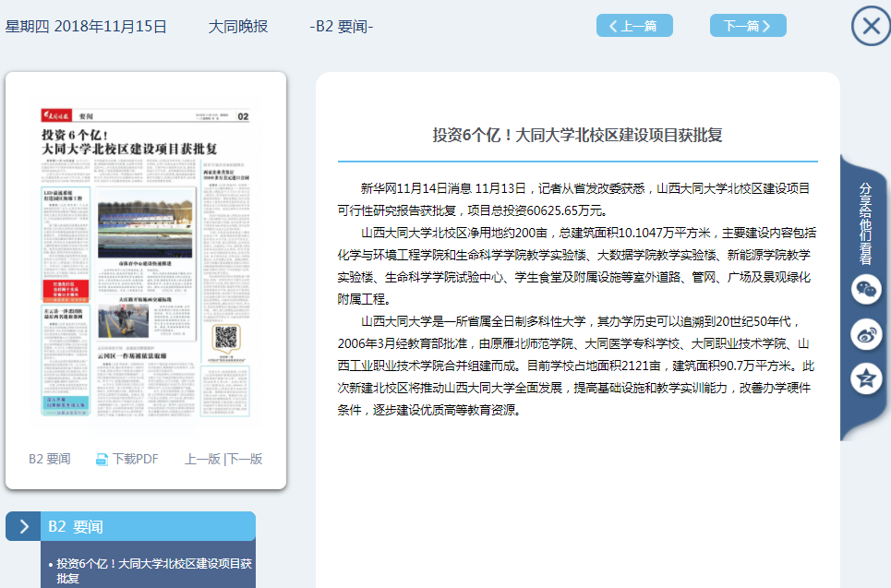Share article via WeChat icon

click(x=866, y=290)
